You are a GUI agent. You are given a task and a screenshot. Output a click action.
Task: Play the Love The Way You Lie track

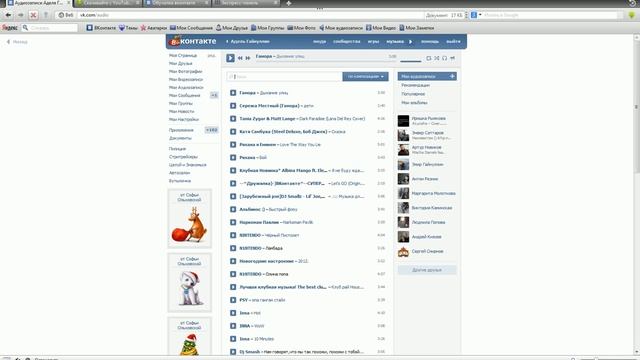[x=233, y=144]
